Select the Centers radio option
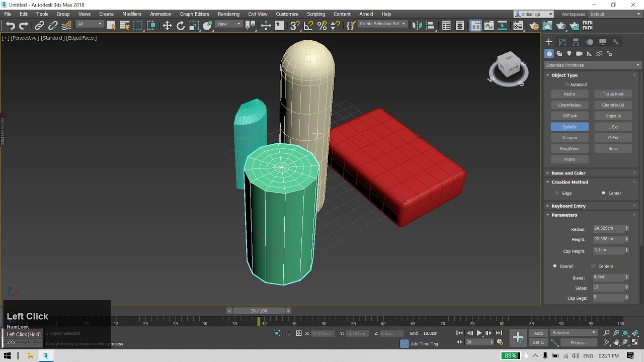The height and width of the screenshot is (362, 644). click(594, 266)
